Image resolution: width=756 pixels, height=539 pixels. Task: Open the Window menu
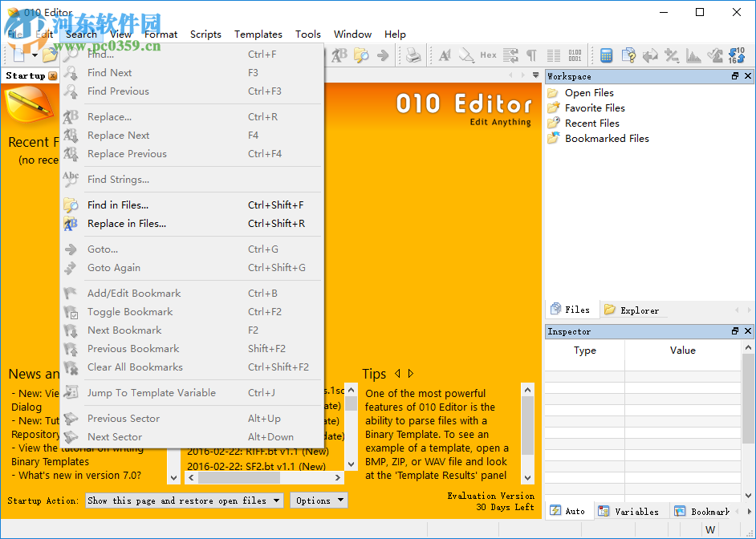352,34
